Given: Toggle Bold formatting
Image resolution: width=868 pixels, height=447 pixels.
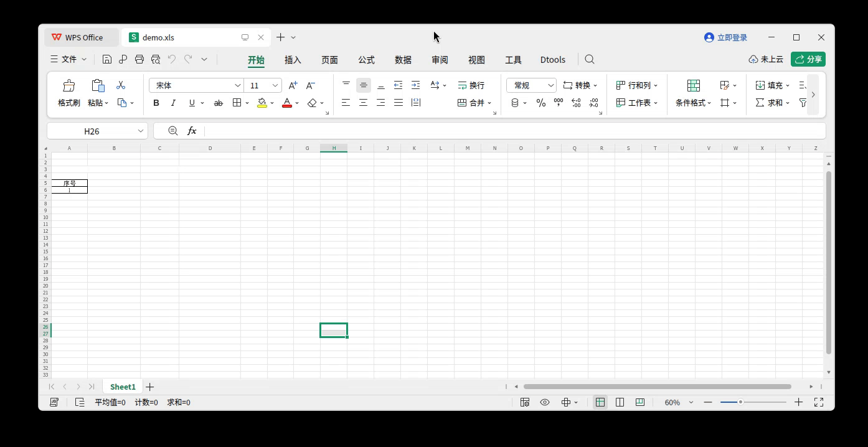Looking at the screenshot, I should click(x=156, y=103).
